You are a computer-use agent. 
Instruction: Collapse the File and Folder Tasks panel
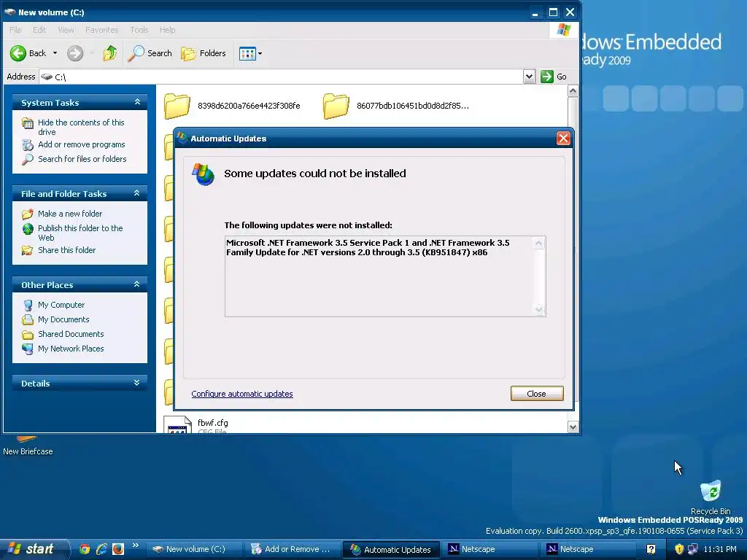click(136, 192)
